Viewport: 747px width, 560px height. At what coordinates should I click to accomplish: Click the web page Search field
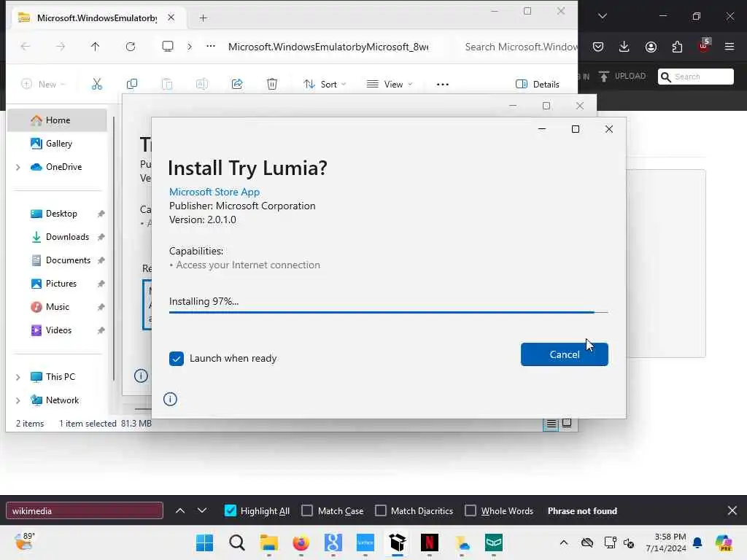(695, 77)
